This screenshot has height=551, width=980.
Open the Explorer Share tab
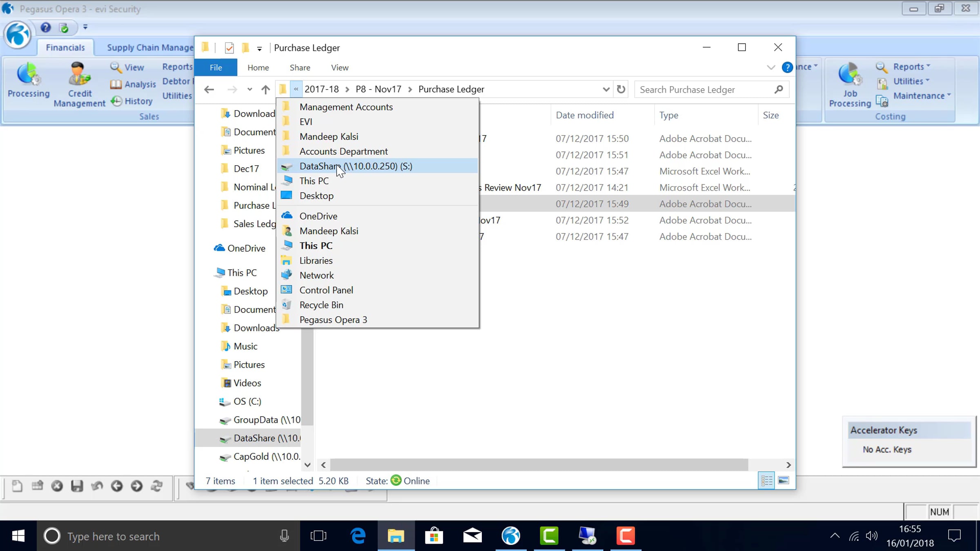point(300,67)
